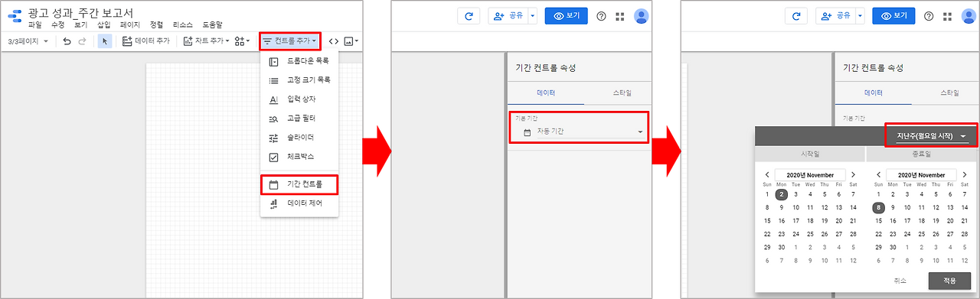This screenshot has height=299, width=980.
Task: Click the URL embed angle-brackets icon
Action: point(334,41)
